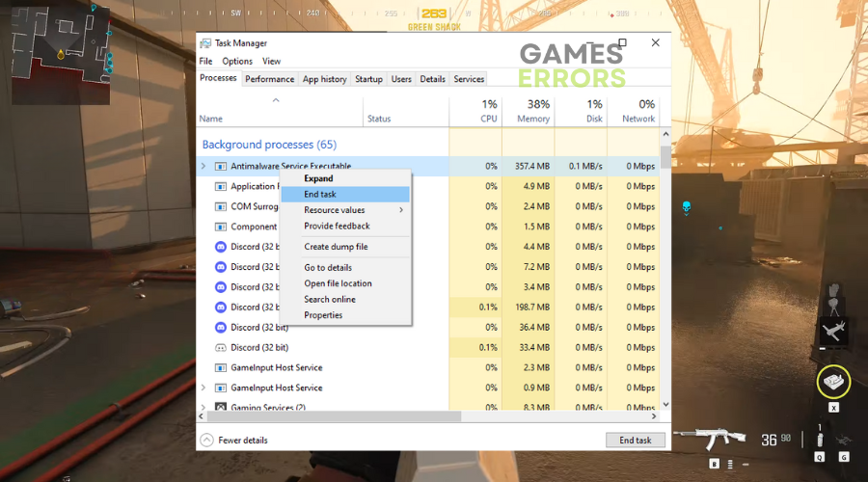Click the Discord icon with 3.4 MB memory
The width and height of the screenshot is (868, 482).
click(220, 287)
